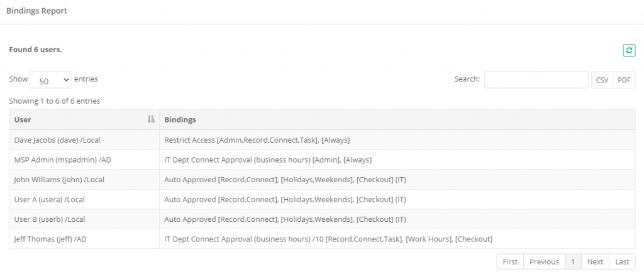Select page 1 in pagination

(573, 261)
